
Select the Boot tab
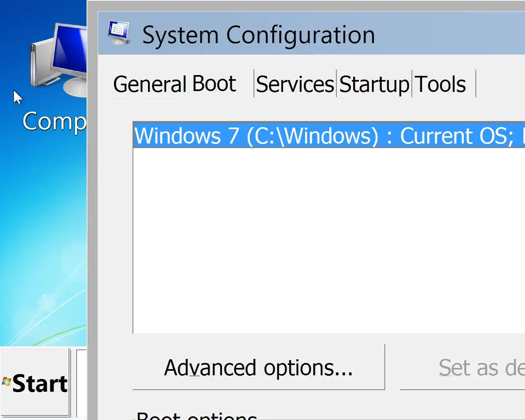(221, 83)
